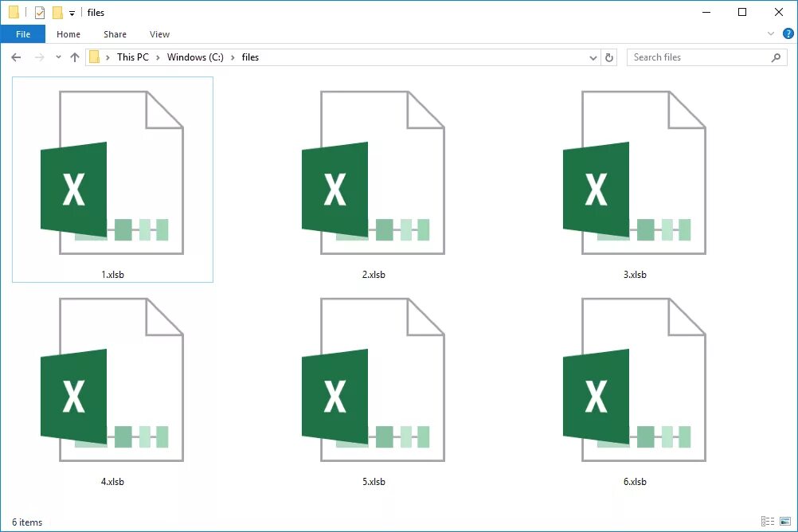Open the recent locations chevron beside the navigation arrows
This screenshot has height=532, width=798.
coord(57,57)
